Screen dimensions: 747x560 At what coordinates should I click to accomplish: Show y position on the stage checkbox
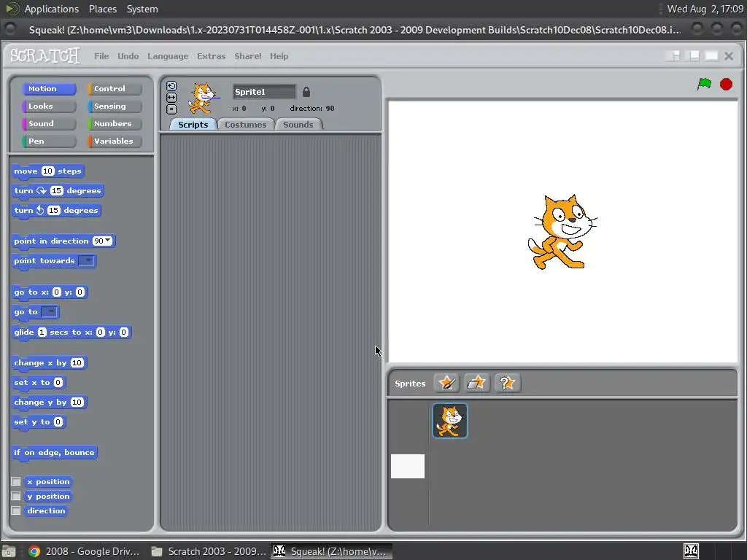(x=16, y=496)
